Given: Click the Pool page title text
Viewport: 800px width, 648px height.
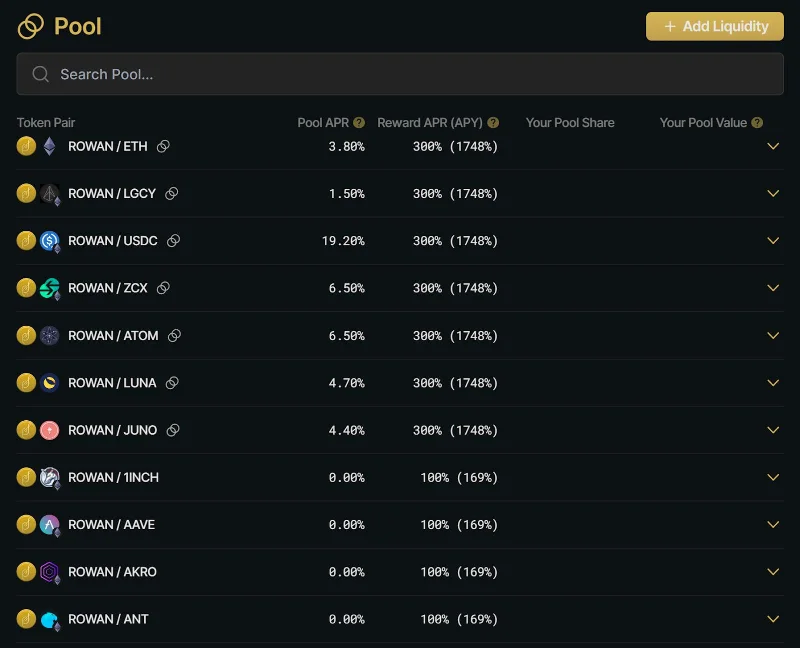Looking at the screenshot, I should point(78,27).
